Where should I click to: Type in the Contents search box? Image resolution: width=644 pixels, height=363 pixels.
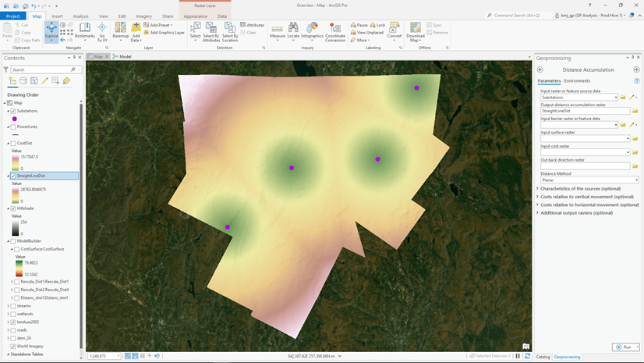tap(41, 70)
